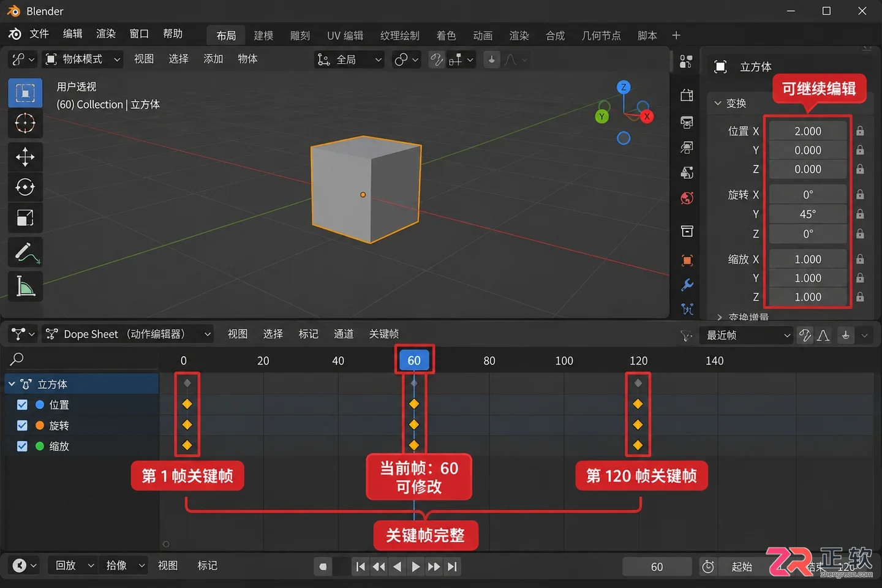
Task: Toggle lock for 位置 X
Action: pos(860,131)
